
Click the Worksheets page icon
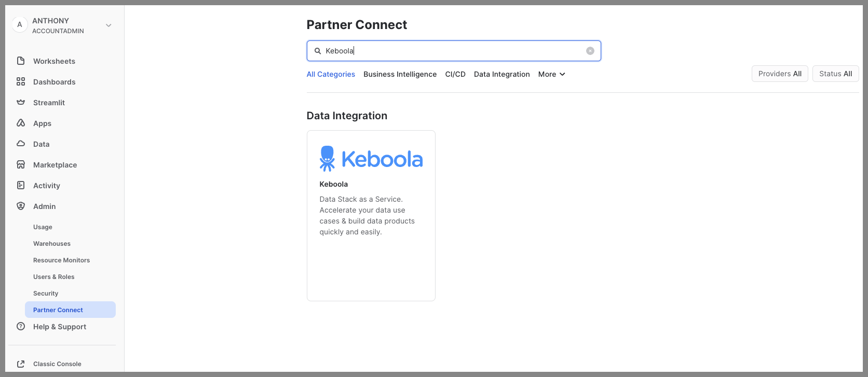point(21,61)
